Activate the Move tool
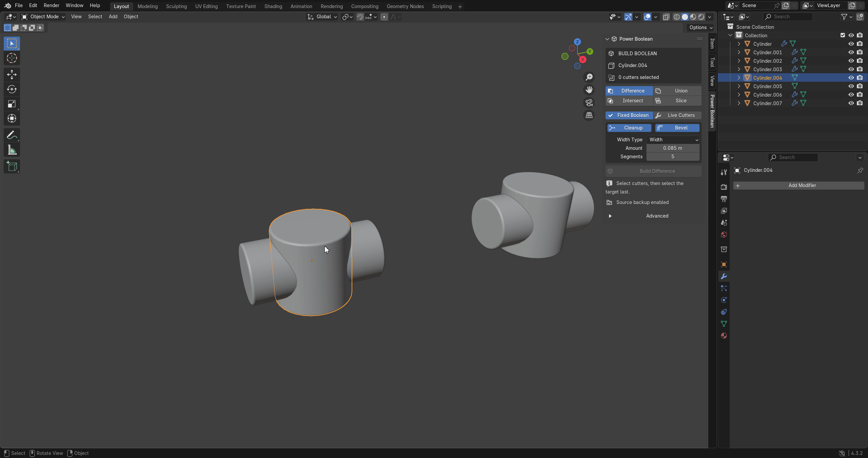This screenshot has width=868, height=458. (x=12, y=75)
